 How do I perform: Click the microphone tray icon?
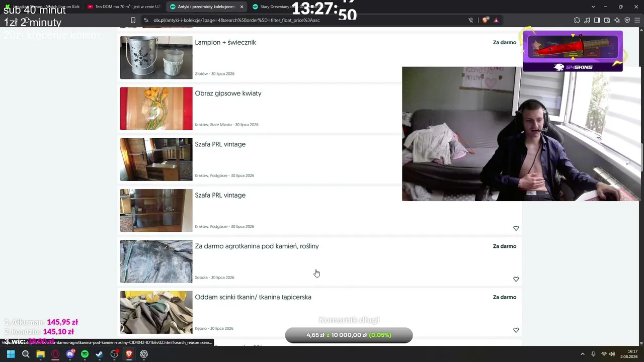pyautogui.click(x=593, y=354)
